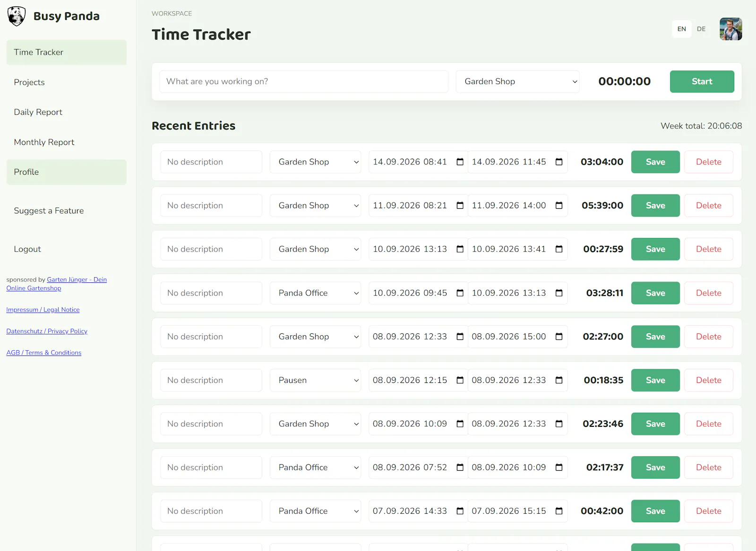Open calendar picker for start 08.09.2026 12:15
756x551 pixels.
point(460,380)
